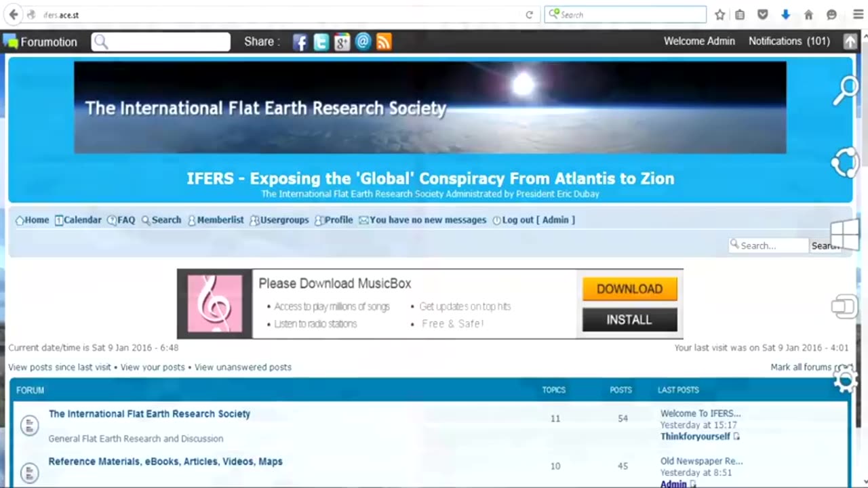Open the Calendar navigation link
Screen dimensions: 868x488
78,220
